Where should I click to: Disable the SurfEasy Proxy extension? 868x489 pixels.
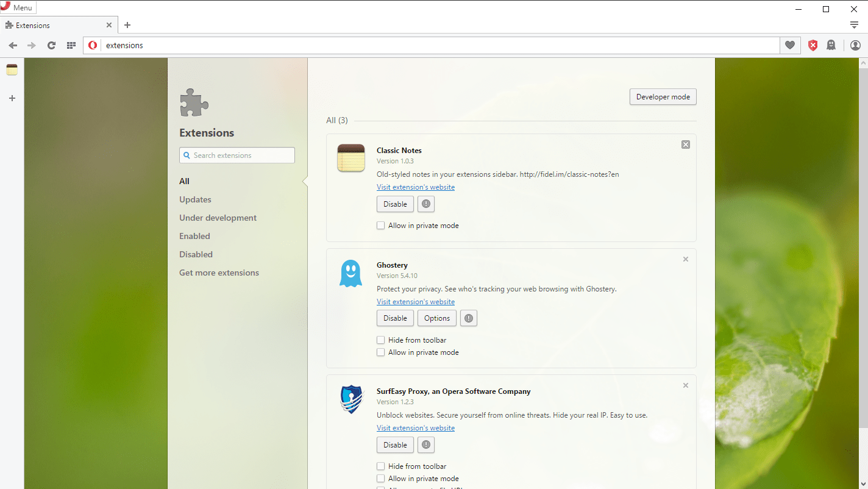[395, 445]
